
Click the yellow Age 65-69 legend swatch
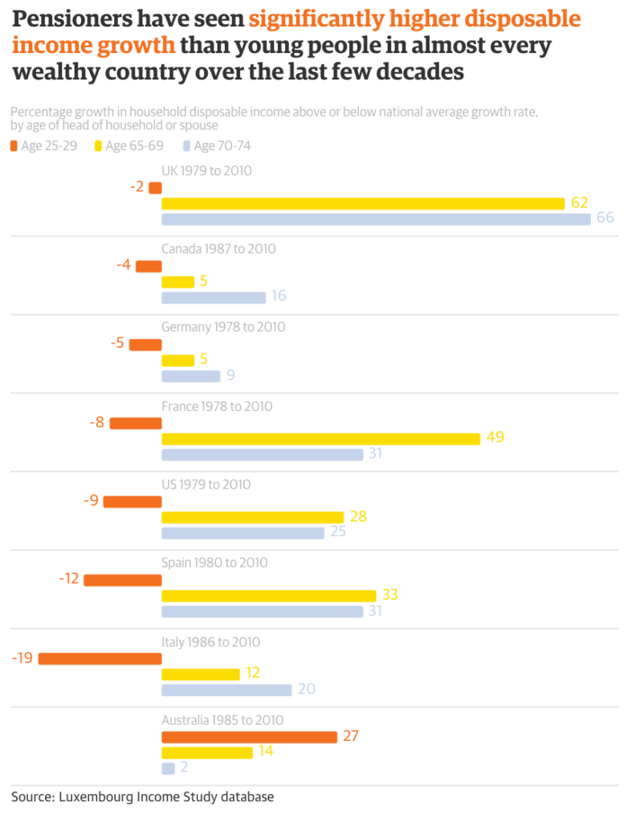pyautogui.click(x=99, y=146)
